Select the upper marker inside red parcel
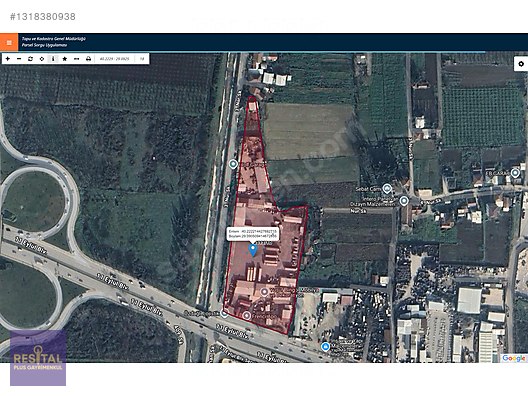The image size is (528, 396). (x=265, y=292)
